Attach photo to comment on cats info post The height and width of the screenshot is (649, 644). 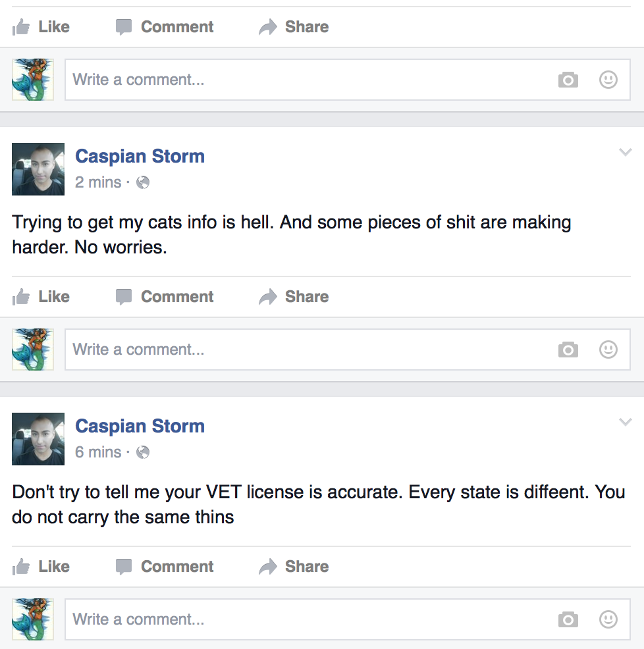tap(568, 350)
